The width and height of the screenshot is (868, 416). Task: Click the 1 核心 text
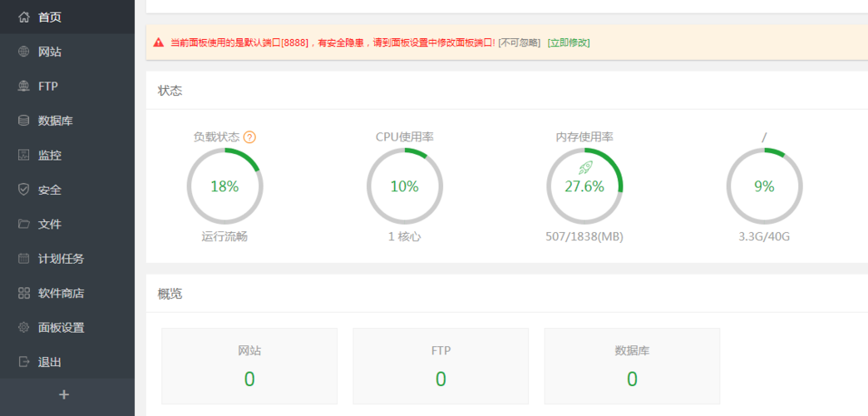[405, 236]
